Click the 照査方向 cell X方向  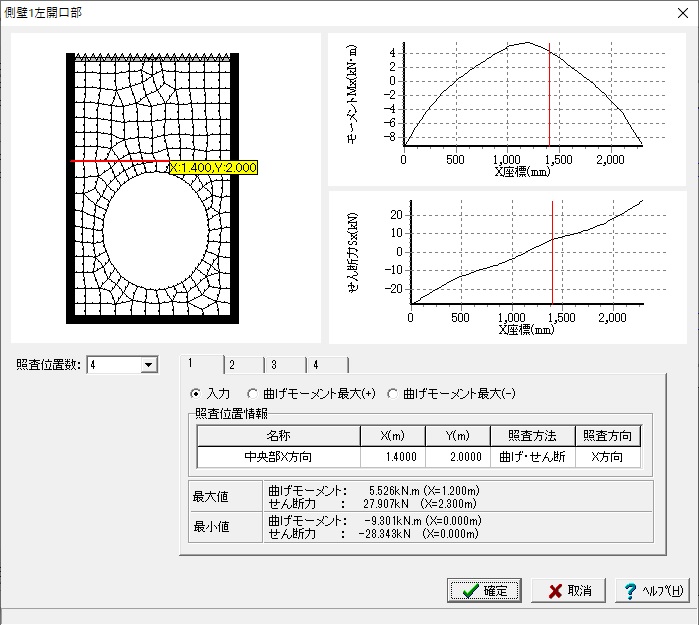(608, 456)
